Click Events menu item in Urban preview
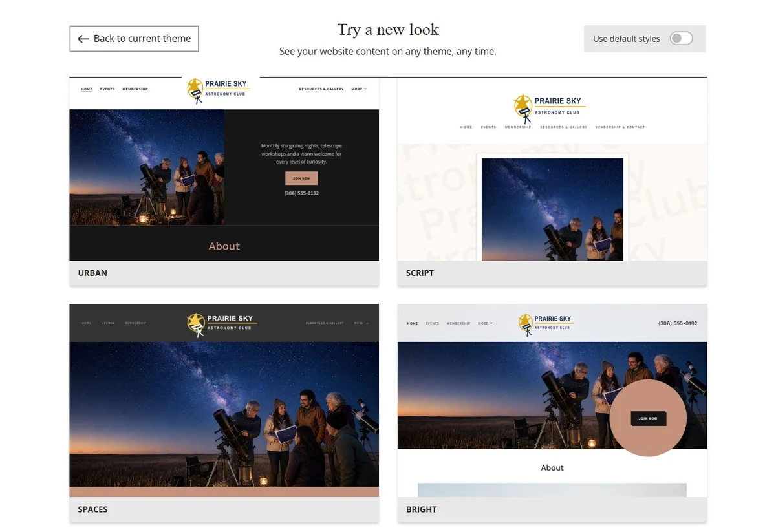 tap(107, 89)
